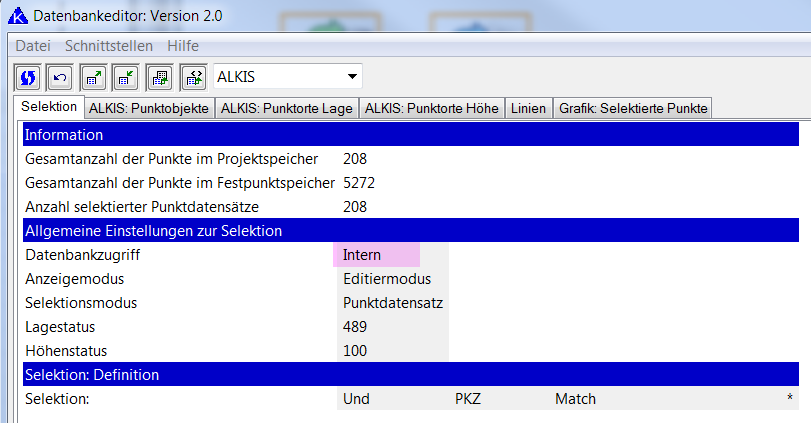The width and height of the screenshot is (811, 423).
Task: Switch to the ALKIS: Punktobjekte tab
Action: 148,109
